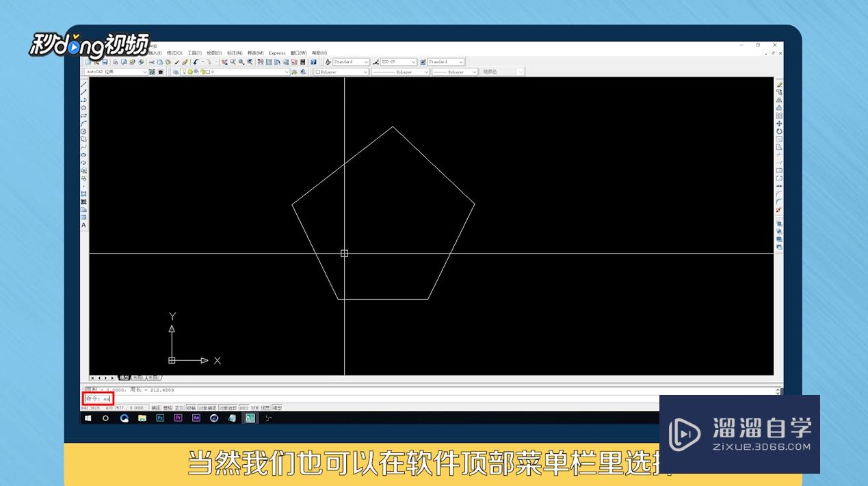
Task: Click the 模型 button in status bar
Action: click(276, 408)
